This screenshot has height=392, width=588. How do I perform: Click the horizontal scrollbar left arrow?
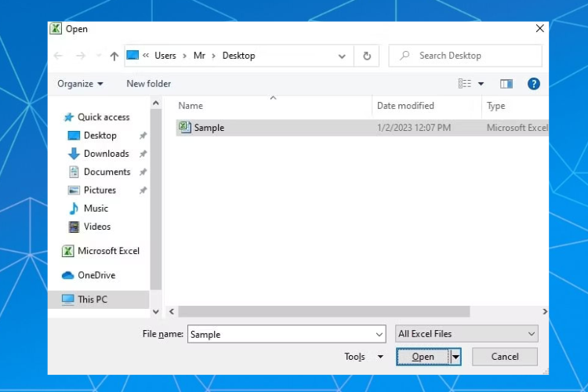(x=172, y=311)
